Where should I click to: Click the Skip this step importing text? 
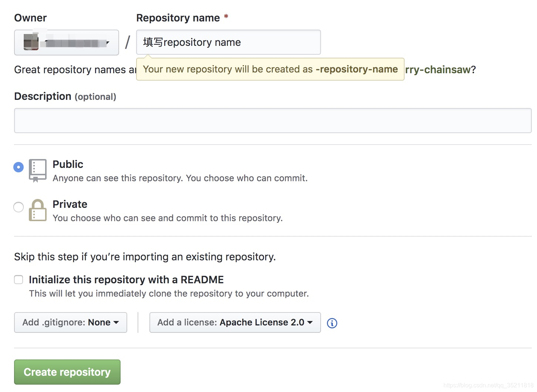145,257
